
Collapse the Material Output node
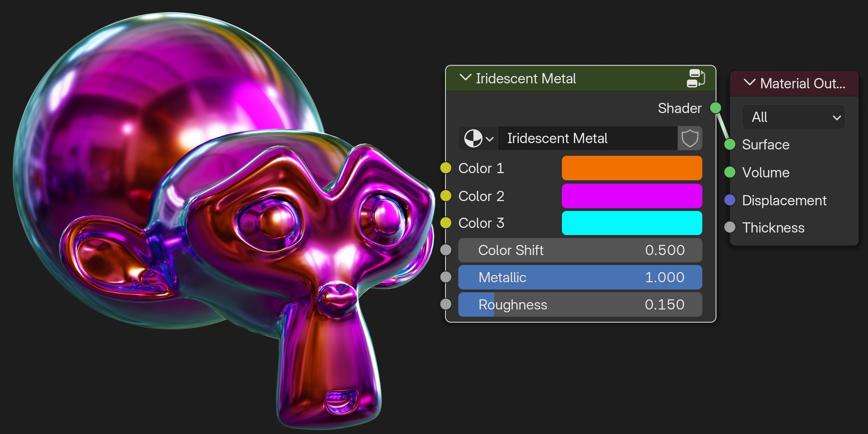pos(749,83)
